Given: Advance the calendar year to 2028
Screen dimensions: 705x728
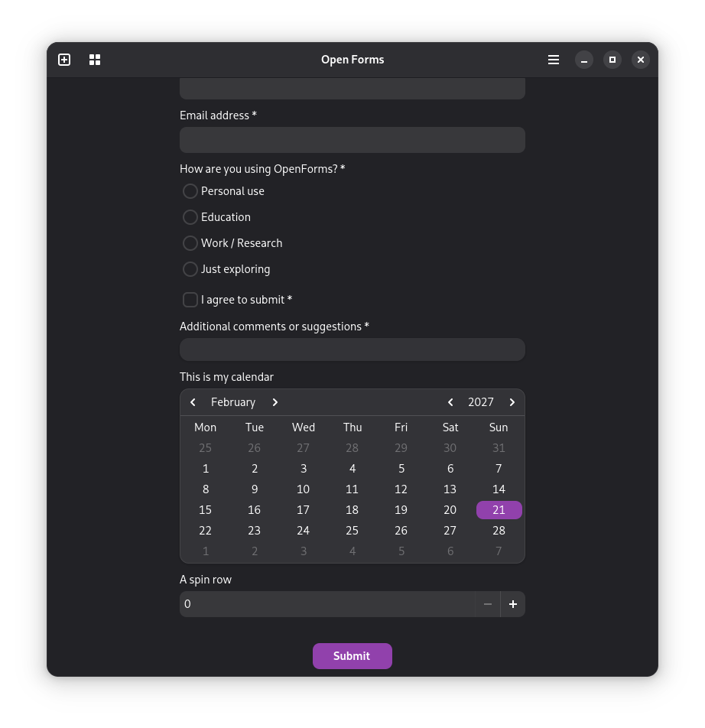Looking at the screenshot, I should (512, 401).
